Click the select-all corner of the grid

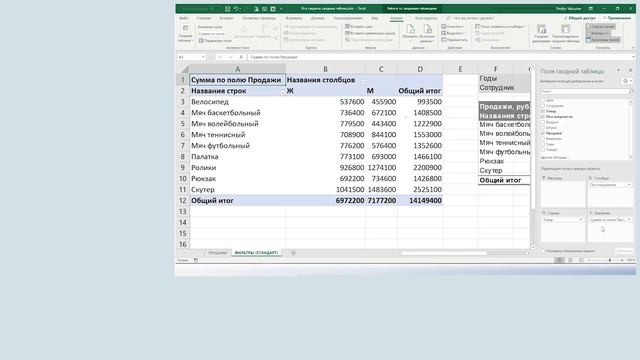click(184, 69)
